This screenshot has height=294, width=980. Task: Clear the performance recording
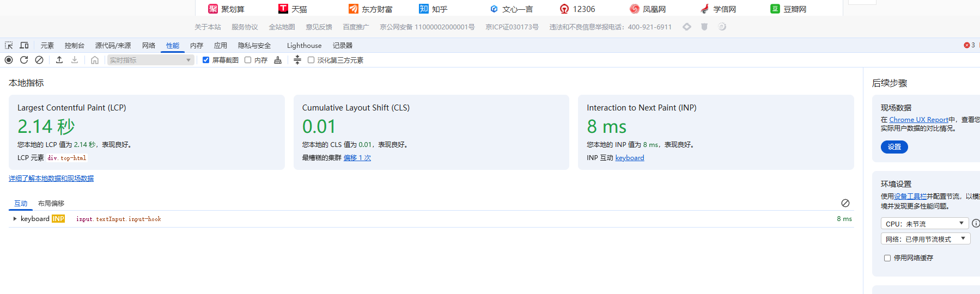(39, 60)
